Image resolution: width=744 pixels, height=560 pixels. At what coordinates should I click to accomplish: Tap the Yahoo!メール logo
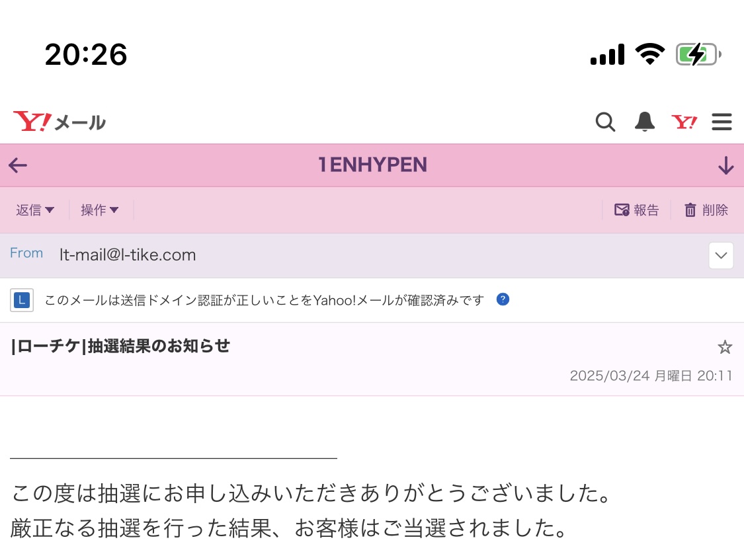pyautogui.click(x=60, y=122)
